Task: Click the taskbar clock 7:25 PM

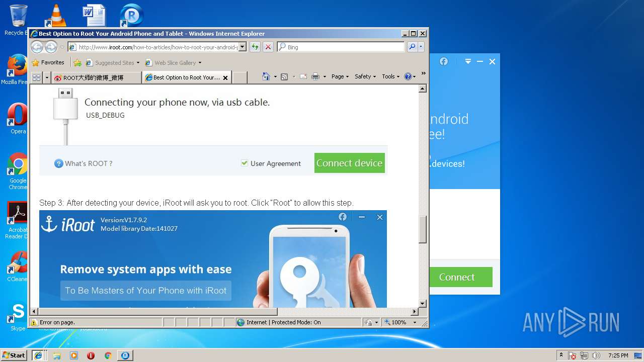Action: [618, 355]
